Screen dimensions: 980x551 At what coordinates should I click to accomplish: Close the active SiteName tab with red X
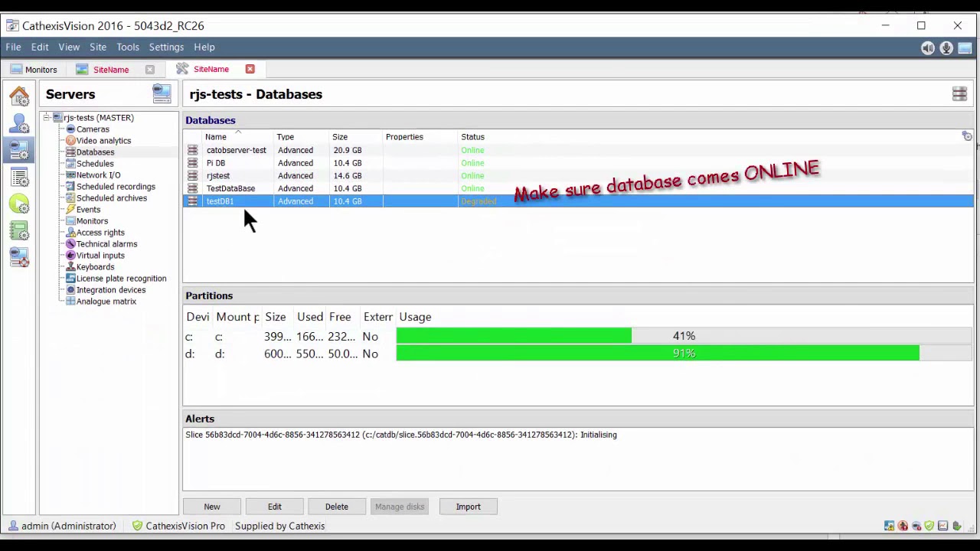tap(250, 69)
